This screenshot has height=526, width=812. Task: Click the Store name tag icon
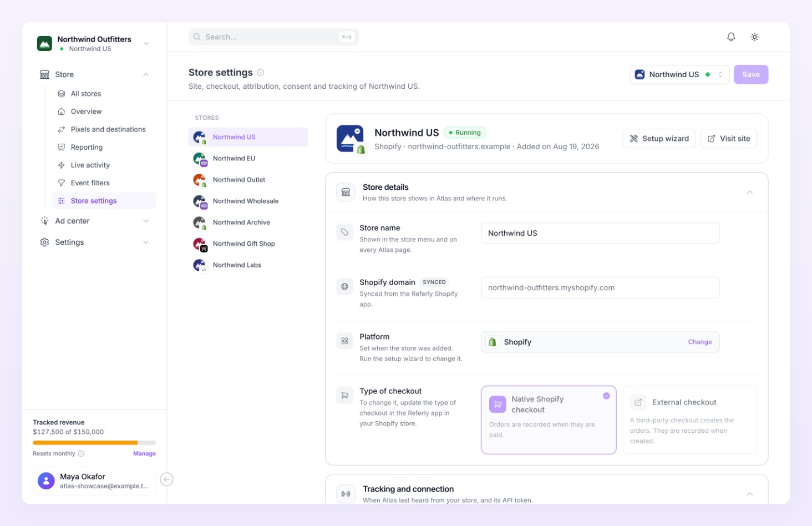tap(344, 232)
